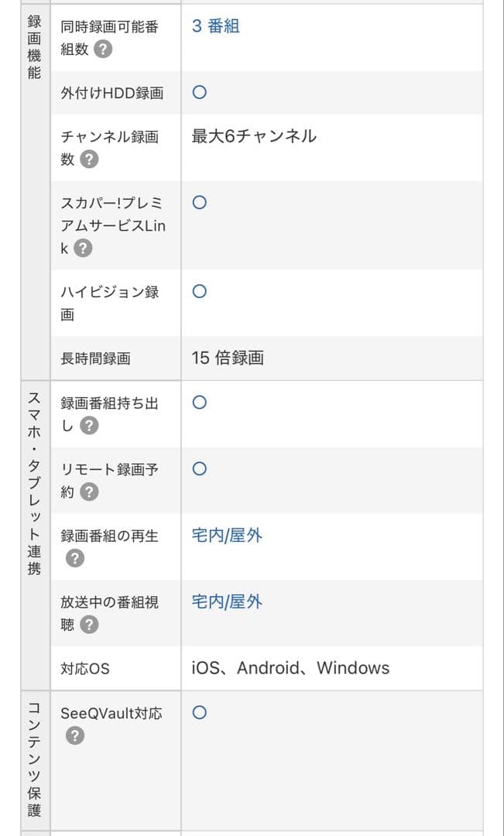Click circle mark in ハイビジョン録画 row

pos(199,292)
